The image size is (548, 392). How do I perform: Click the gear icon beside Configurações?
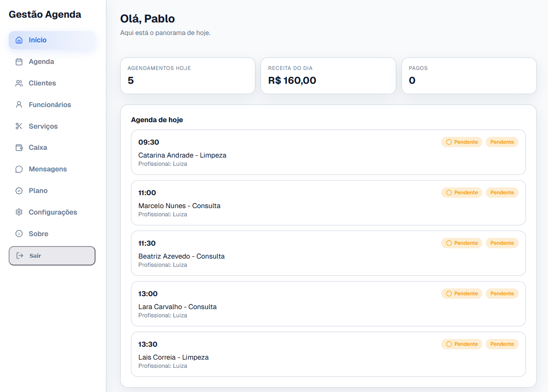point(19,212)
